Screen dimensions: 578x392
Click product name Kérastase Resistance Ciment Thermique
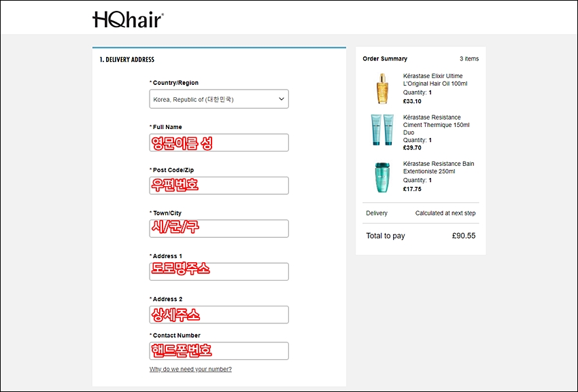436,125
